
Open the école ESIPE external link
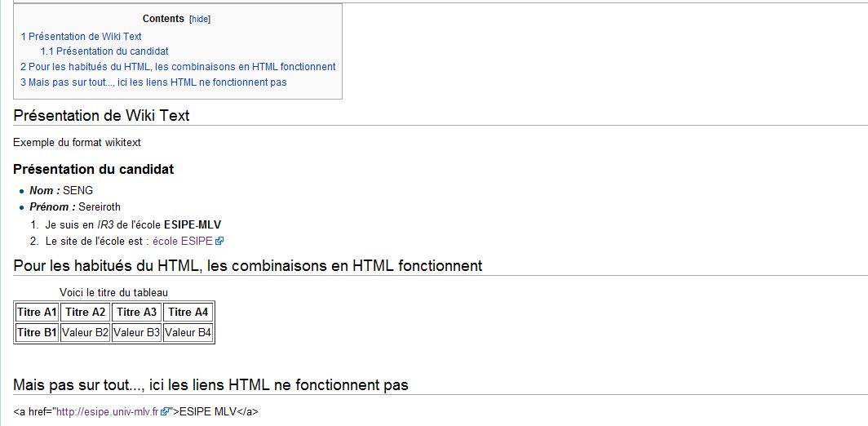click(182, 241)
